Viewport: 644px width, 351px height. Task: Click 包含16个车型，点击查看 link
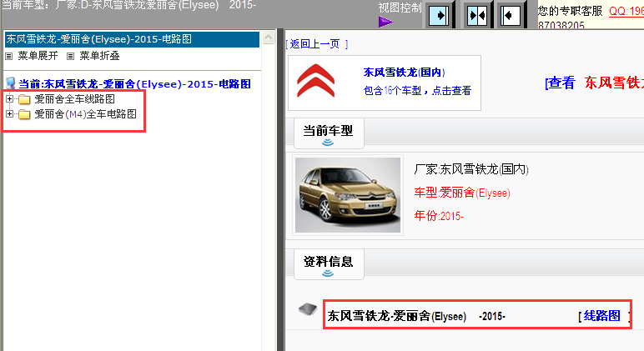click(417, 91)
